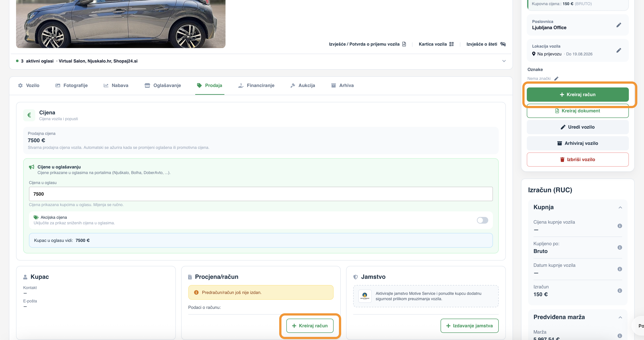Click the megaphone icon for Cijene u oglašavanju
644x340 pixels.
(x=31, y=167)
